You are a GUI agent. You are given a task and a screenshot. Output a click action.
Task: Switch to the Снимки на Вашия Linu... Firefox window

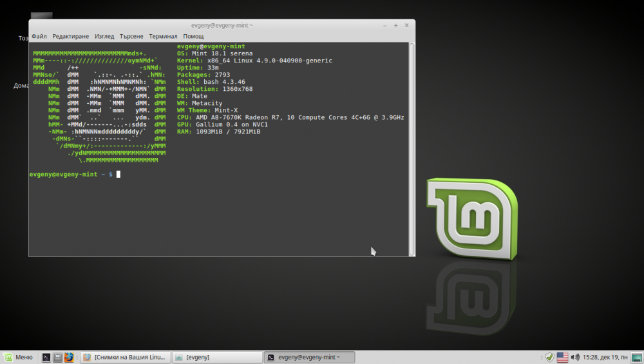(126, 358)
